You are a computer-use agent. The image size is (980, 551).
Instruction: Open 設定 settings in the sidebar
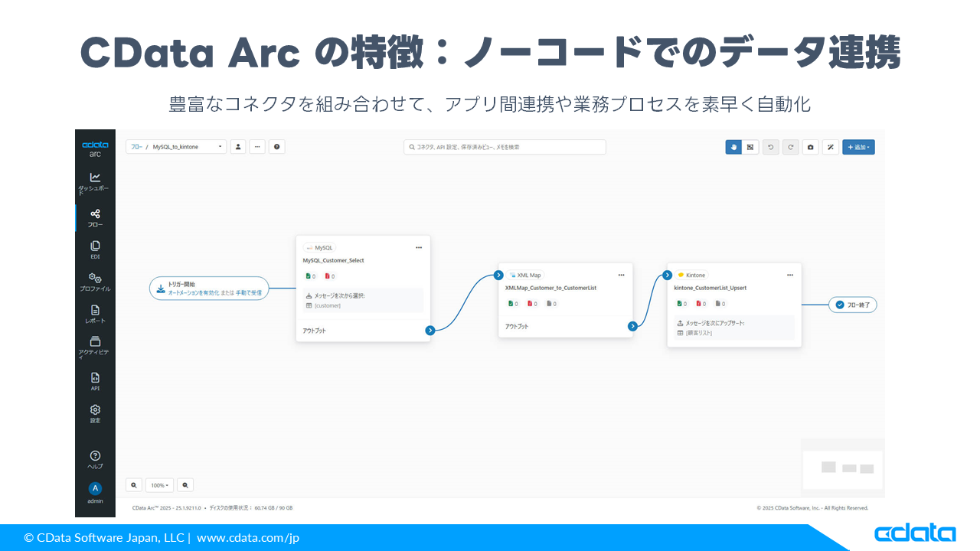(x=95, y=414)
